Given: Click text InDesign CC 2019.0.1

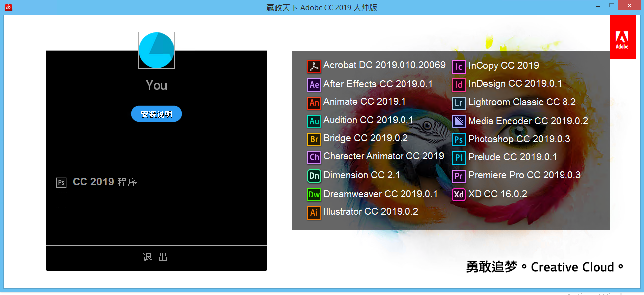Looking at the screenshot, I should click(515, 84).
